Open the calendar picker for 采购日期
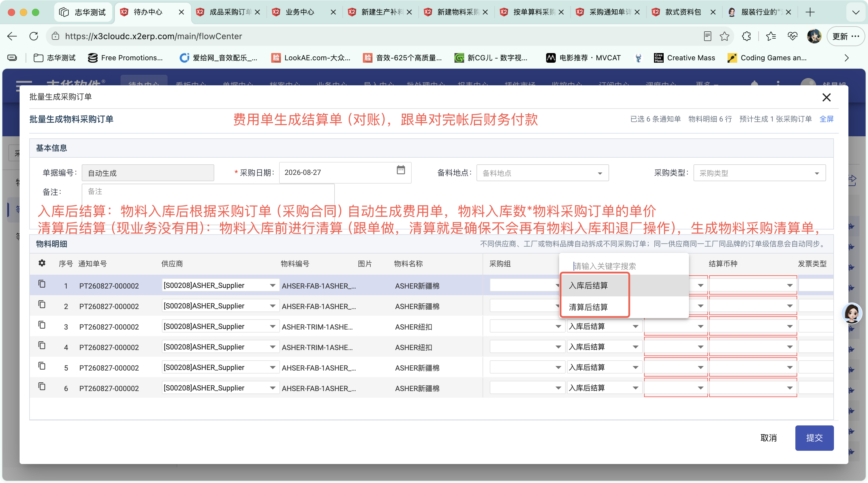The height and width of the screenshot is (483, 868). coord(401,170)
